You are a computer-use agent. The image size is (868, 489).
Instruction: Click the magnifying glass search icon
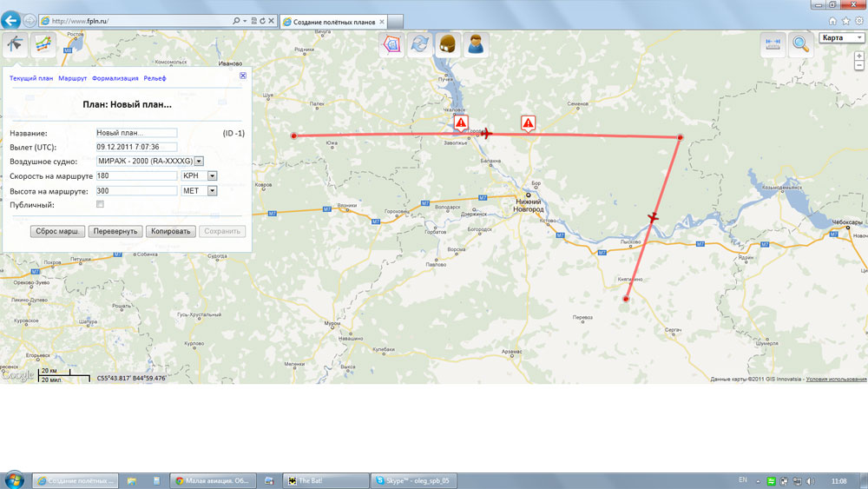tap(799, 44)
